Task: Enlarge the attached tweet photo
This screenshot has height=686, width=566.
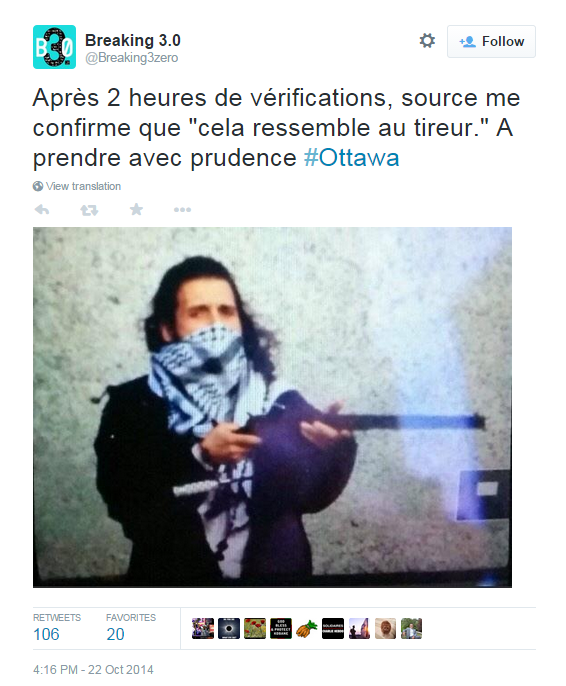Action: coord(272,407)
